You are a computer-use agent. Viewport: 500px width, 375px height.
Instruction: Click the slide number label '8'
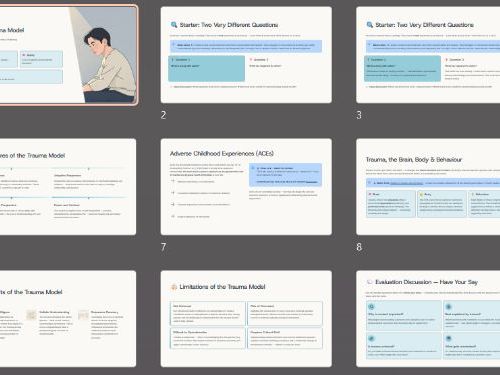359,247
